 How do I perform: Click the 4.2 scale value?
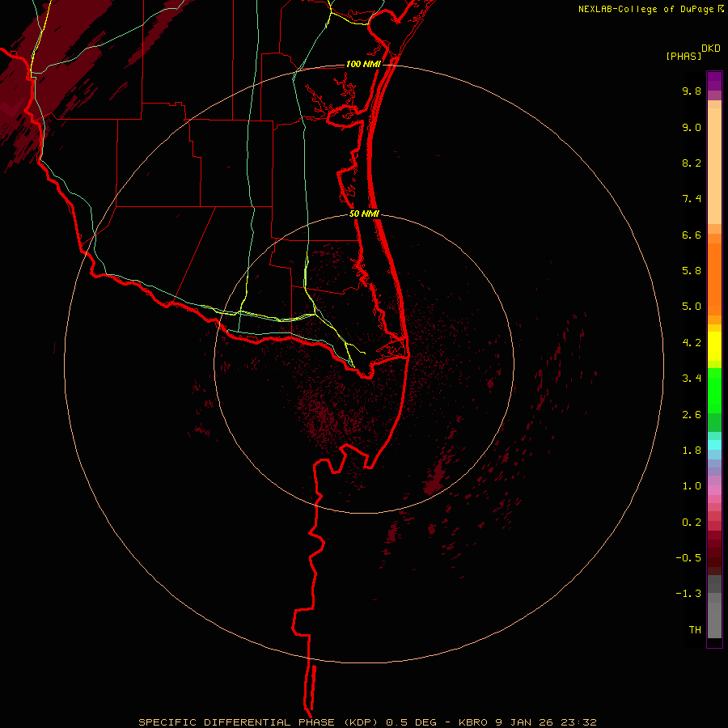(692, 343)
